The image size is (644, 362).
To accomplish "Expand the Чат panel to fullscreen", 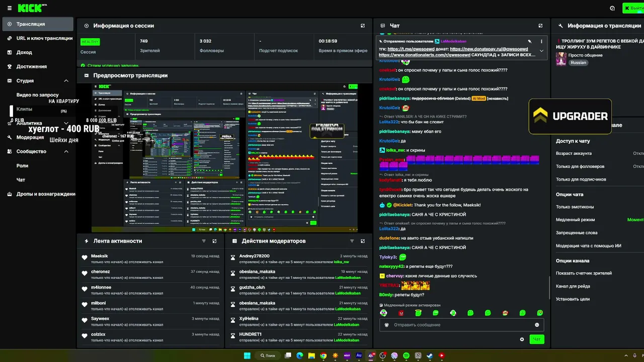I will (x=541, y=26).
